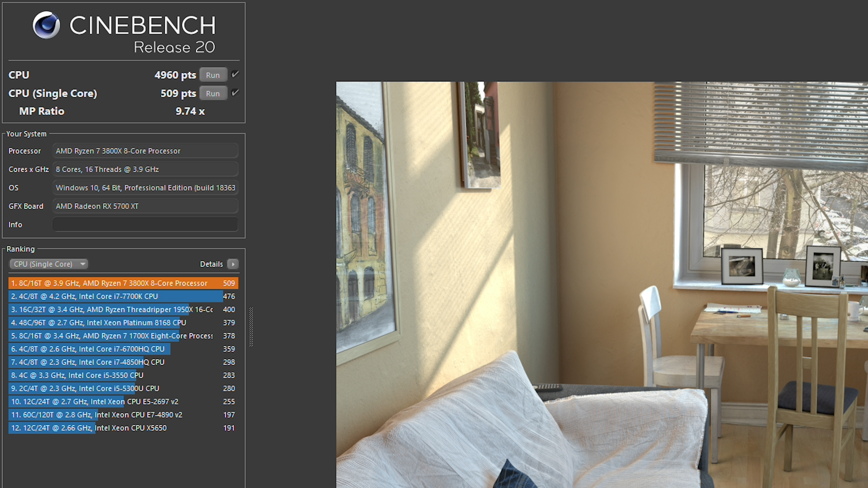This screenshot has width=868, height=488.
Task: Click the Ranking section label
Action: 21,249
